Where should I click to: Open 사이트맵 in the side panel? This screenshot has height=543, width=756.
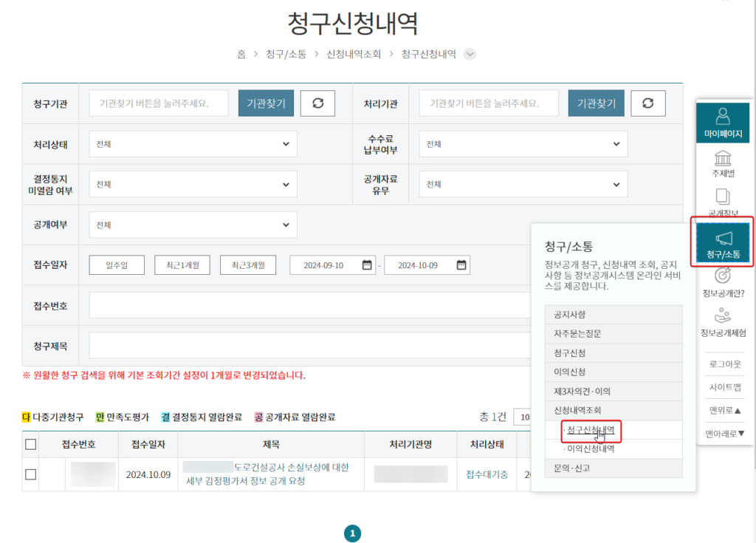pos(725,387)
